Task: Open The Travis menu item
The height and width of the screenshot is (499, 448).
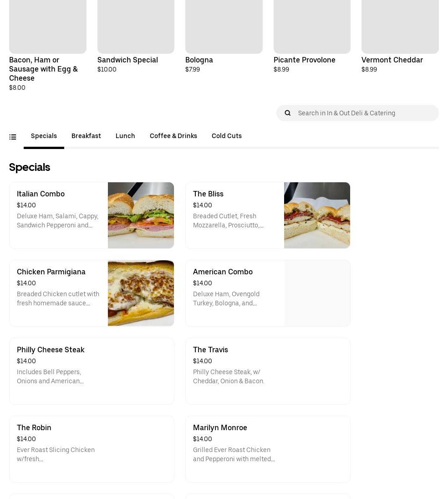Action: [x=210, y=350]
